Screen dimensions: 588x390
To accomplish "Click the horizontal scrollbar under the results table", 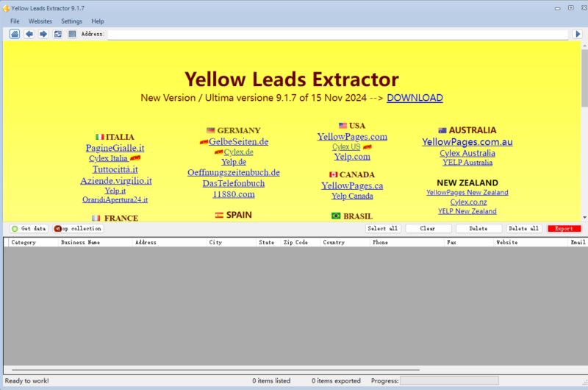I will tap(215, 369).
